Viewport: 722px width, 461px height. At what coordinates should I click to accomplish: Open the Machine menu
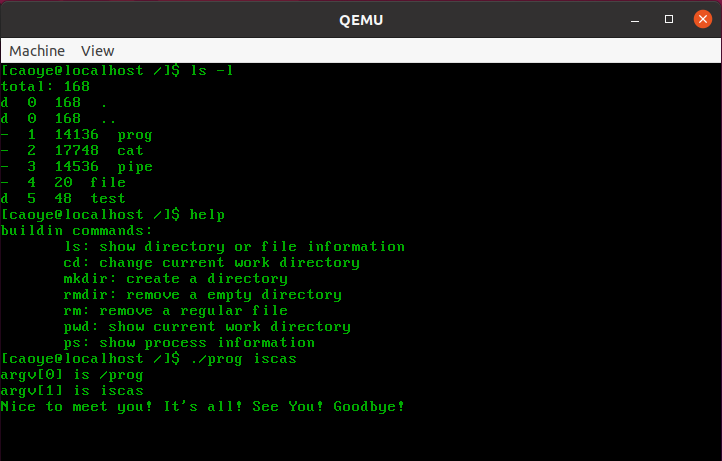coord(37,51)
